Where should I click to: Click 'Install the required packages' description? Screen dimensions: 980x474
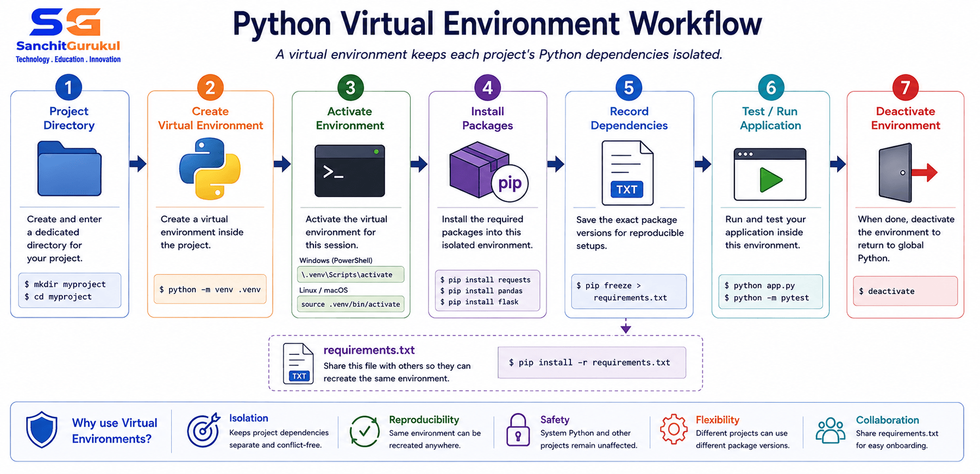487,232
